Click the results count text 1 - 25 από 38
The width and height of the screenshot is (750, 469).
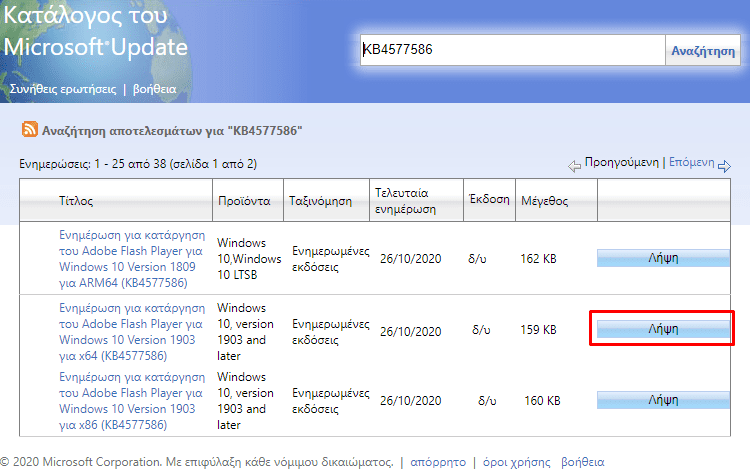(x=130, y=164)
